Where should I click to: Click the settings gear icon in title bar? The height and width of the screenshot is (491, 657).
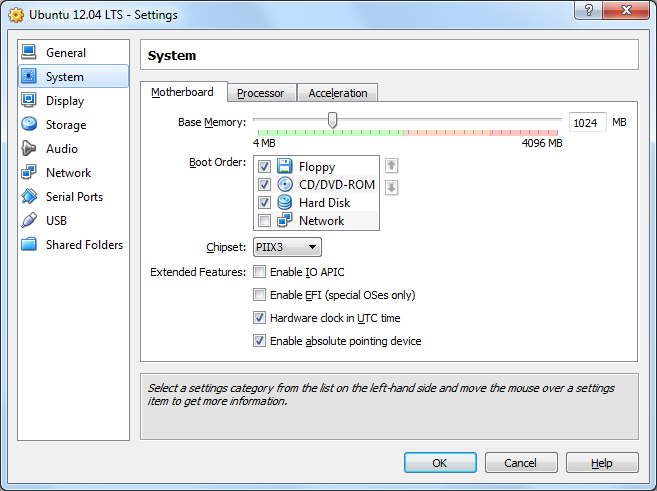pyautogui.click(x=16, y=15)
